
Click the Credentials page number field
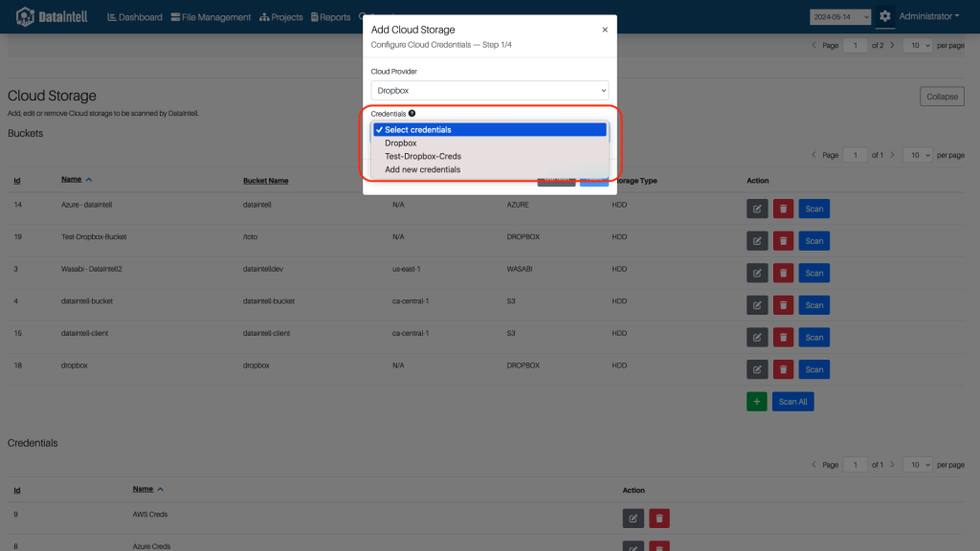tap(855, 464)
